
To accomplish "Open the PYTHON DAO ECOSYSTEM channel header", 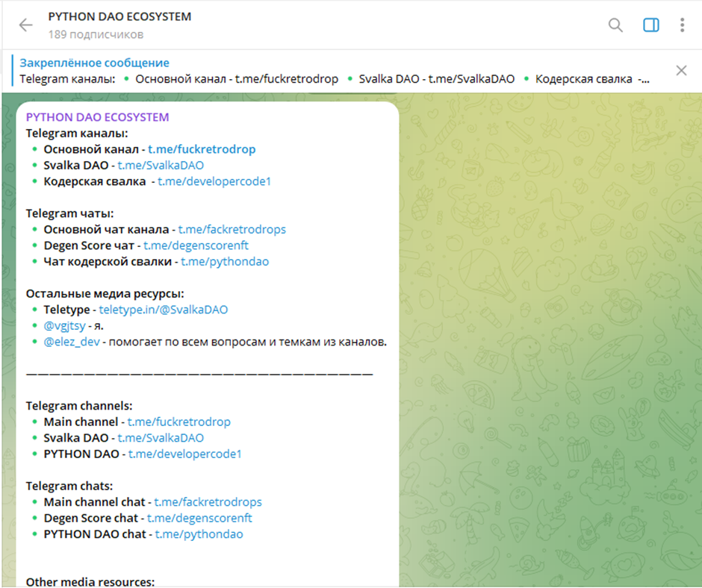I will [119, 25].
